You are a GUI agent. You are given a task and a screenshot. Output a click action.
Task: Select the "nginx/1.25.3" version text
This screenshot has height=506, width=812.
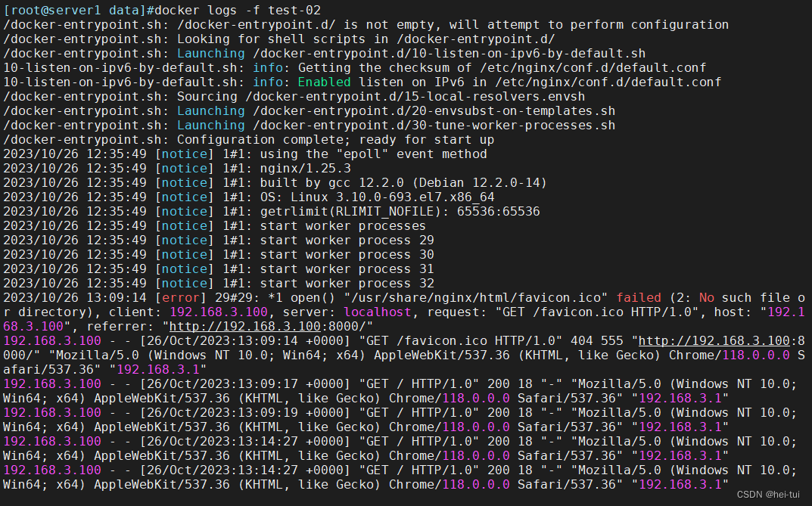tap(305, 168)
